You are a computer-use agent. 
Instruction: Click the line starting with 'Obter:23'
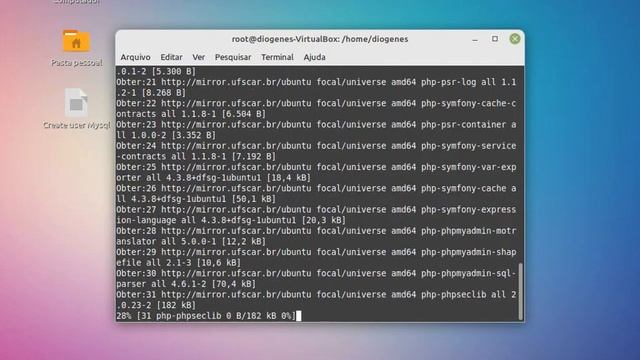coord(316,124)
